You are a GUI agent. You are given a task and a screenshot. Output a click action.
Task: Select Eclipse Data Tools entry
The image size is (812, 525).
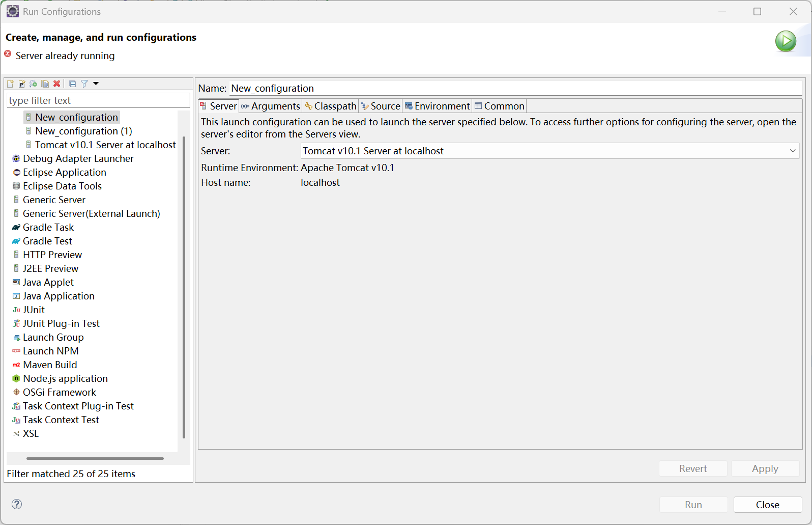pyautogui.click(x=57, y=186)
